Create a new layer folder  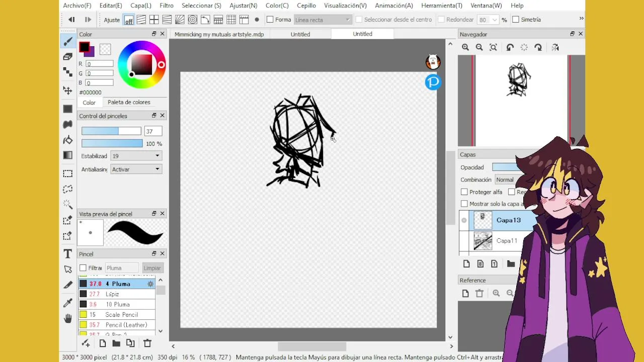(x=511, y=264)
